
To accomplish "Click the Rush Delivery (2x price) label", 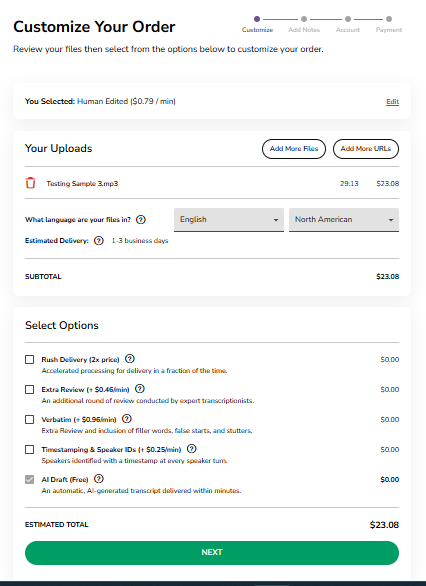I will click(x=80, y=360).
